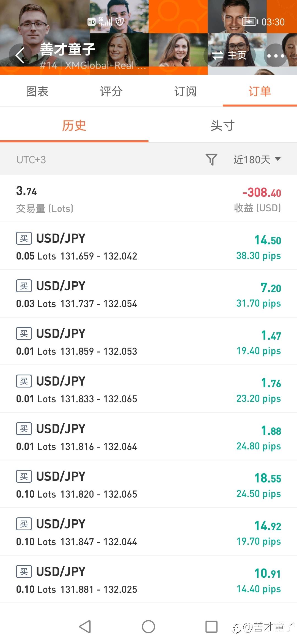Switch to the 头寸 positions tab
297x644 pixels.
click(x=222, y=126)
